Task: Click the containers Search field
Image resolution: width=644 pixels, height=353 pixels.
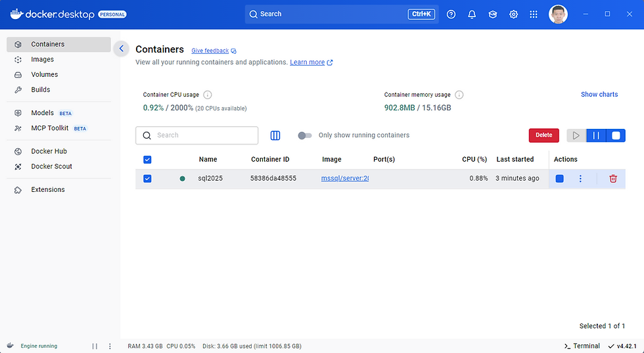Action: click(x=196, y=135)
